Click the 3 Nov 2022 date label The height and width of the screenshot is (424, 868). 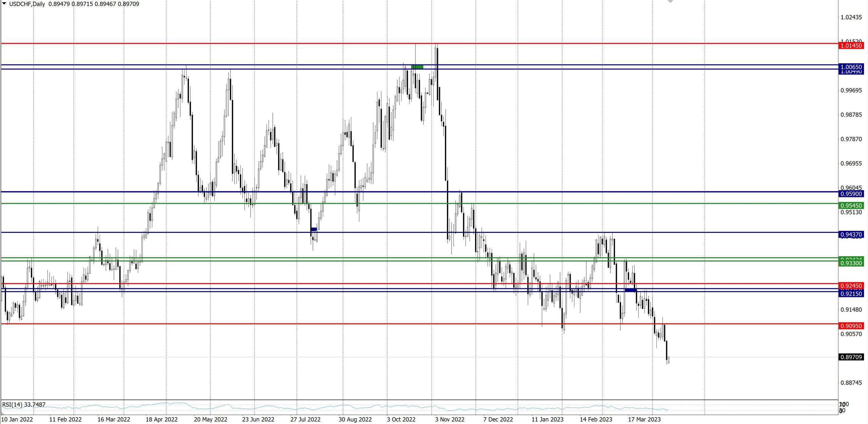(x=450, y=420)
